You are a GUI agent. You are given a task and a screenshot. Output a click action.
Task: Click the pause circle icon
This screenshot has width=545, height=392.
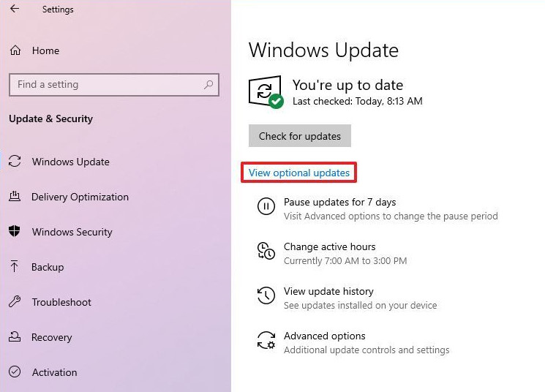266,206
